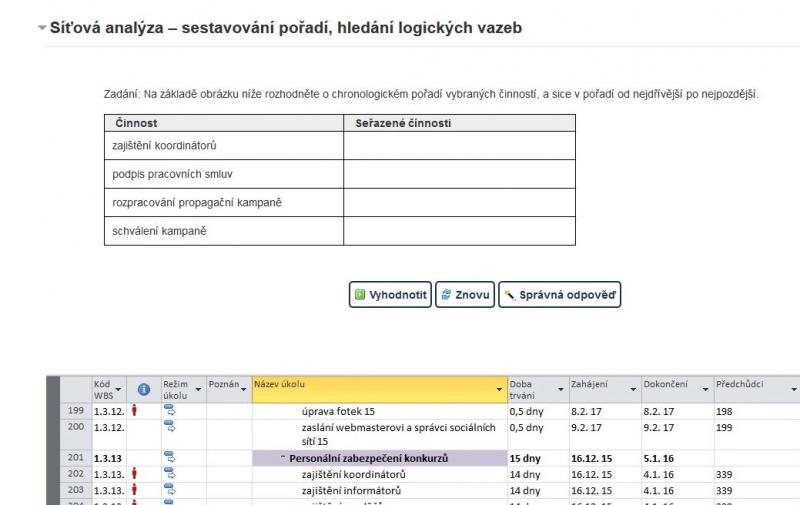Click start date '8.2. 17' in row 199
Image resolution: width=800 pixels, height=505 pixels.
[586, 411]
